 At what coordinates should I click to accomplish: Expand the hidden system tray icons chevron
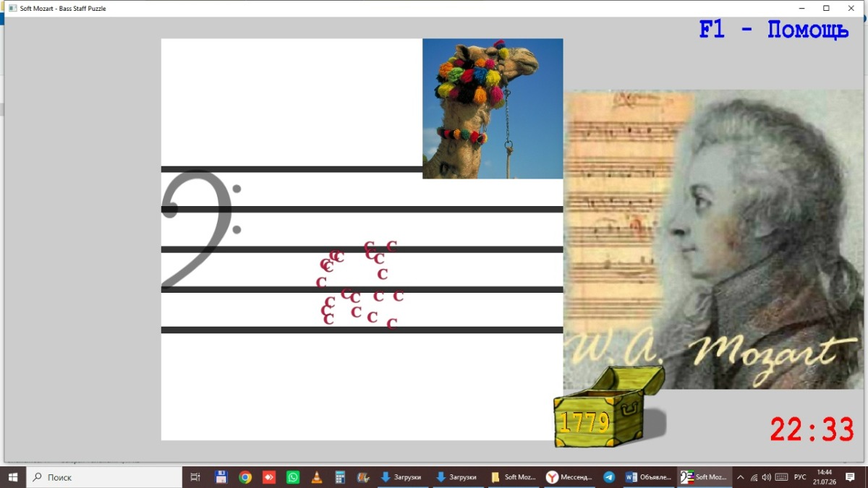pos(740,477)
